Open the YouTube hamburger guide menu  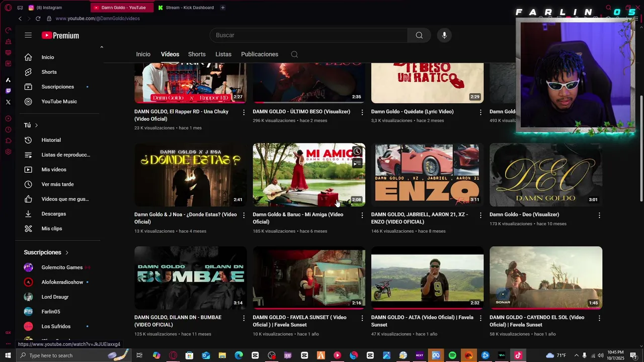click(28, 35)
